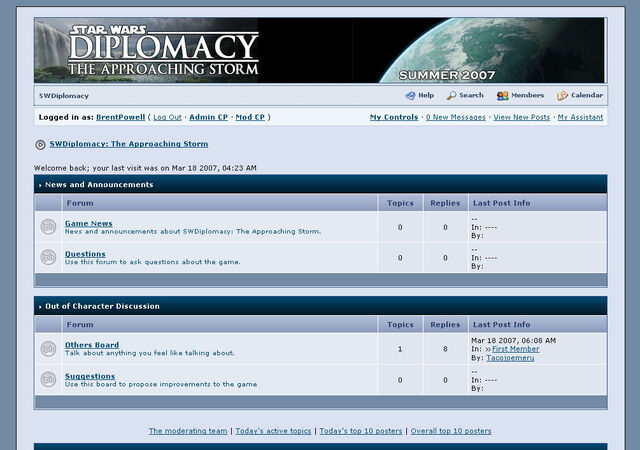Open the Questions forum
The image size is (640, 450).
pos(85,254)
